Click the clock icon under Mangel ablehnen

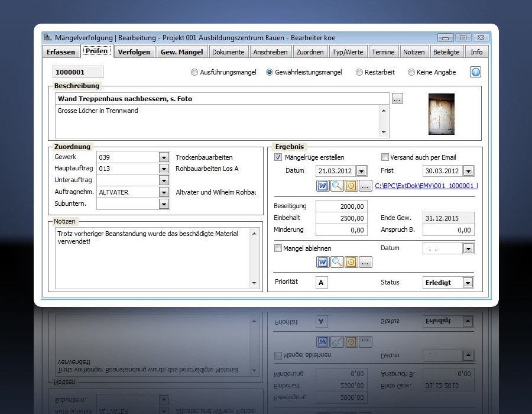pyautogui.click(x=351, y=262)
